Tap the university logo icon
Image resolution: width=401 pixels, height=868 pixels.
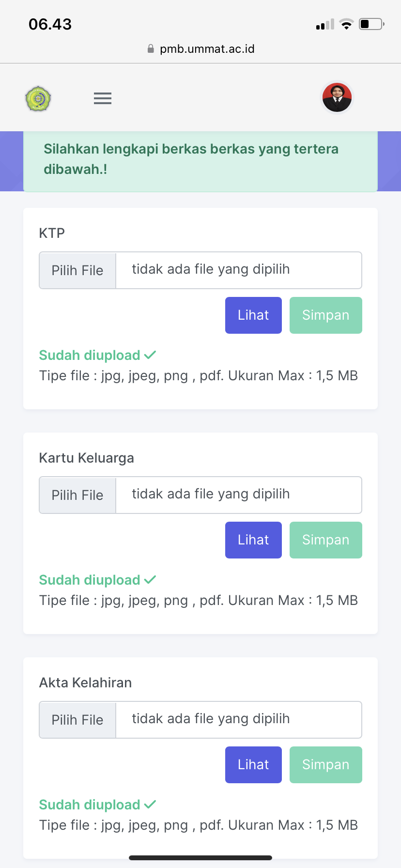[x=38, y=99]
